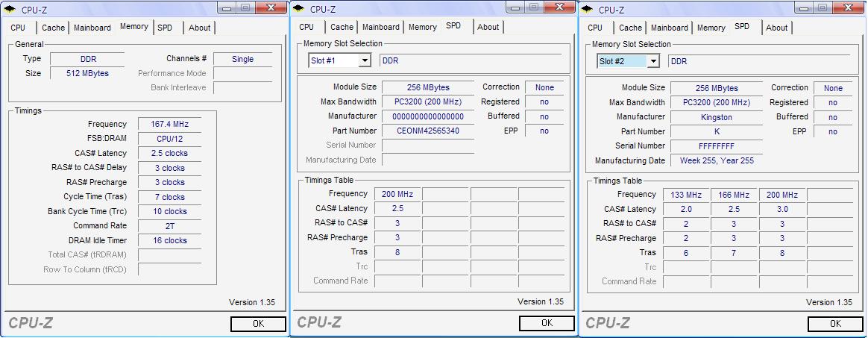Click OK button in the left window
Viewport: 868px width, 338px height.
[258, 324]
